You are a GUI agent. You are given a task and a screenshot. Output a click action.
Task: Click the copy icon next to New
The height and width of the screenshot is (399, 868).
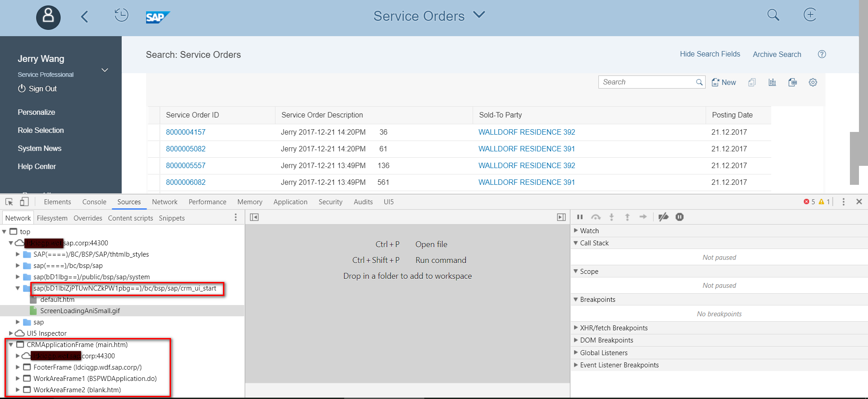point(752,82)
